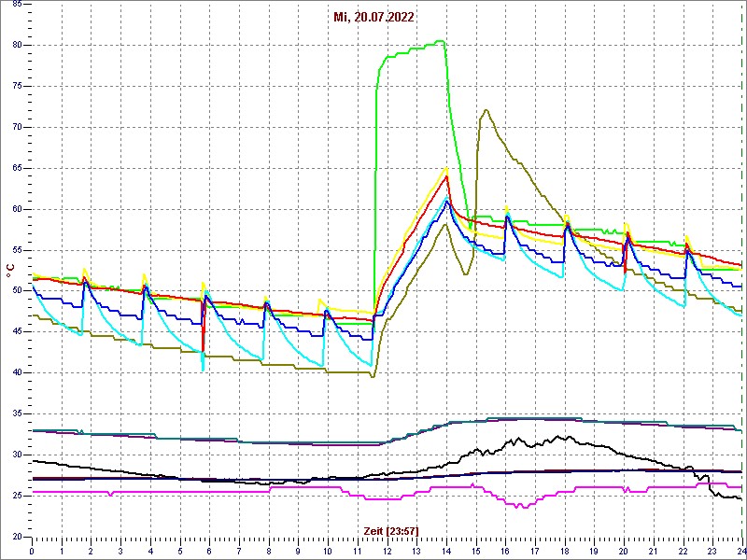
Task: Click the magenta curve's lowest dip
Action: [521, 506]
